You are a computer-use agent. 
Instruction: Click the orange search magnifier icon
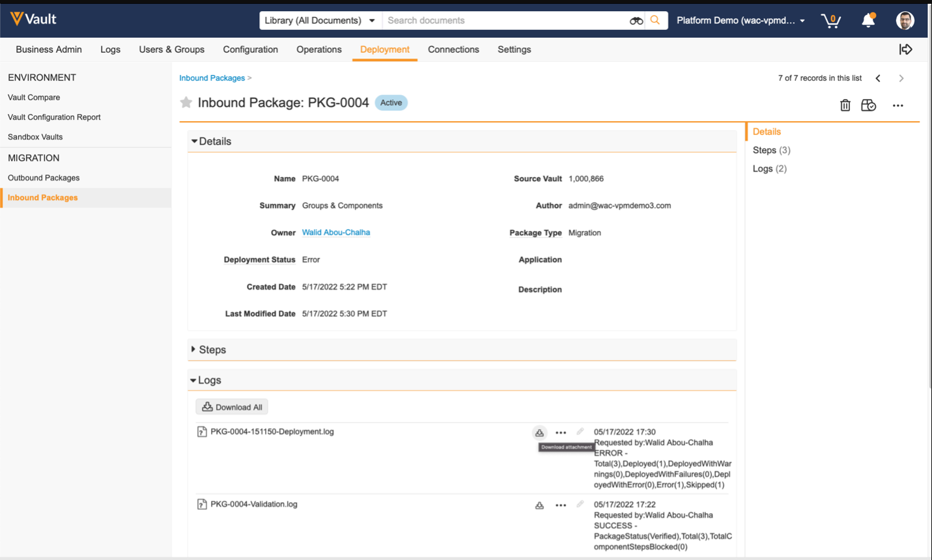point(655,21)
